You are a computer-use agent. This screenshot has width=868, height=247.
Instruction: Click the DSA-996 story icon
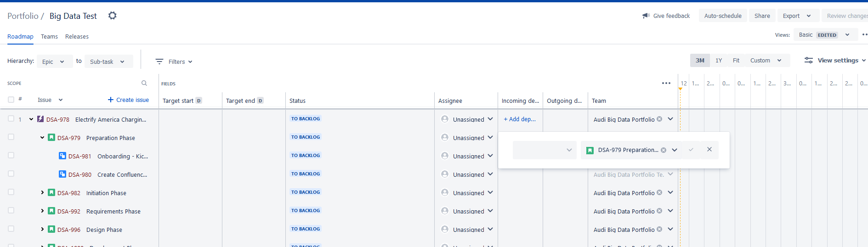point(51,229)
